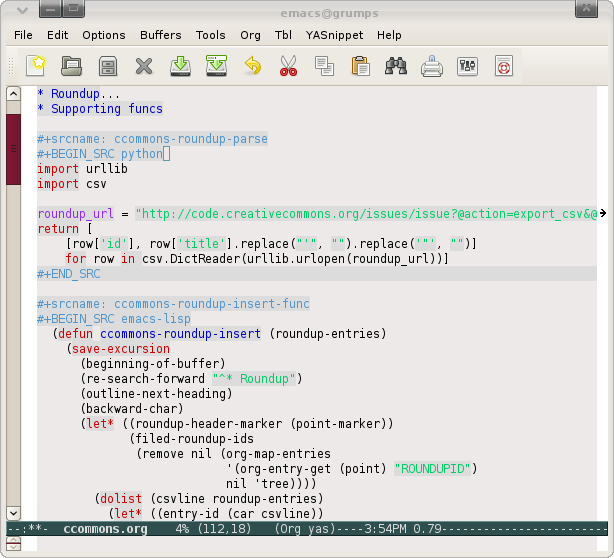Click the scrollbar up arrow
Screen dimensions: 614x558
pyautogui.click(x=13, y=94)
